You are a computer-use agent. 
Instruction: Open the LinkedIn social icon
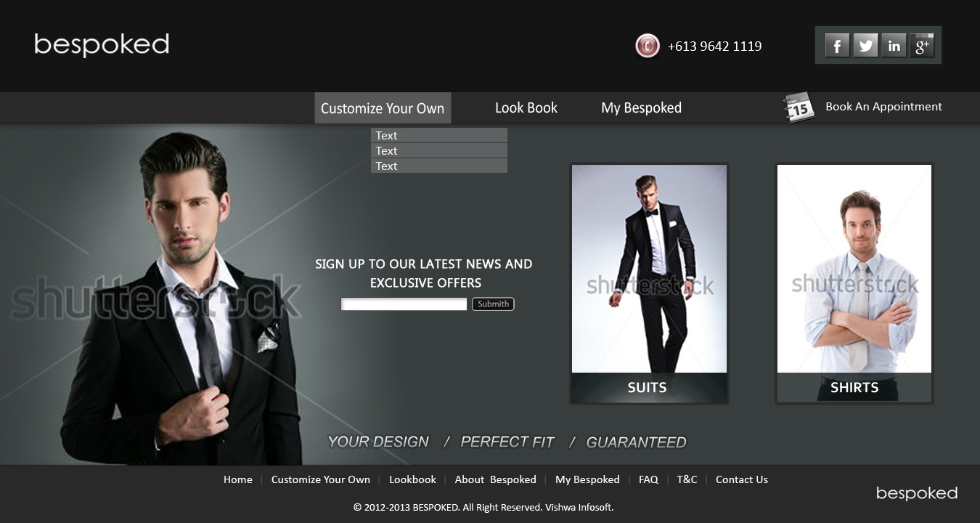click(894, 46)
